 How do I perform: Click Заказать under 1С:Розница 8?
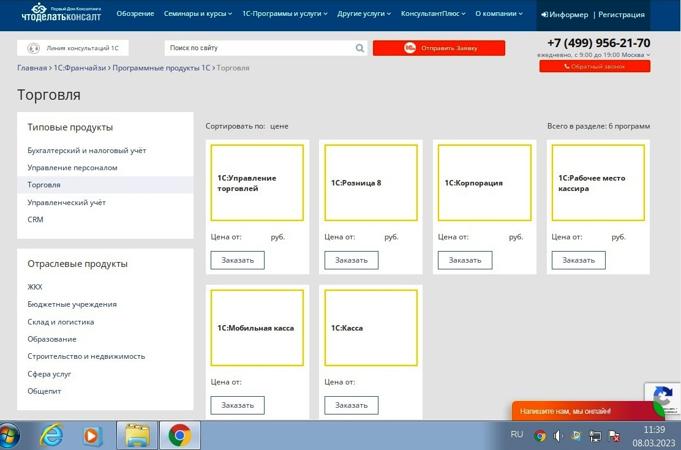click(x=351, y=260)
